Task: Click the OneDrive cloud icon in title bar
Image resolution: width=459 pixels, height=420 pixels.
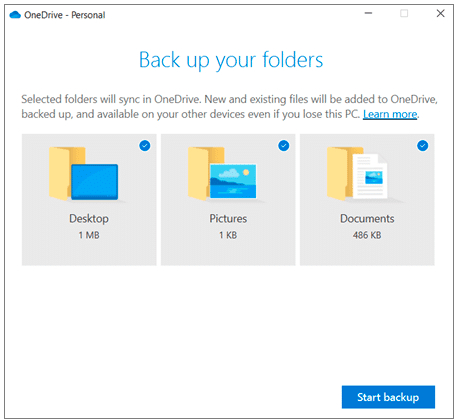Action: coord(15,15)
